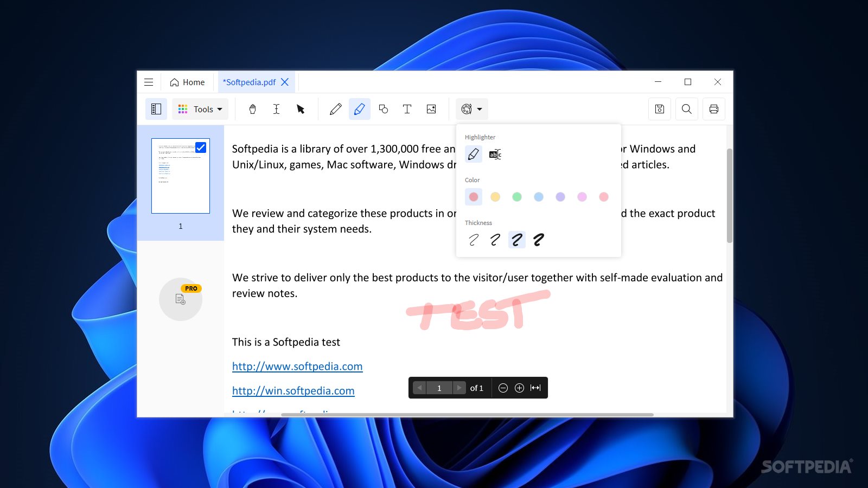Go to the Home tab
868x488 pixels.
tap(187, 82)
